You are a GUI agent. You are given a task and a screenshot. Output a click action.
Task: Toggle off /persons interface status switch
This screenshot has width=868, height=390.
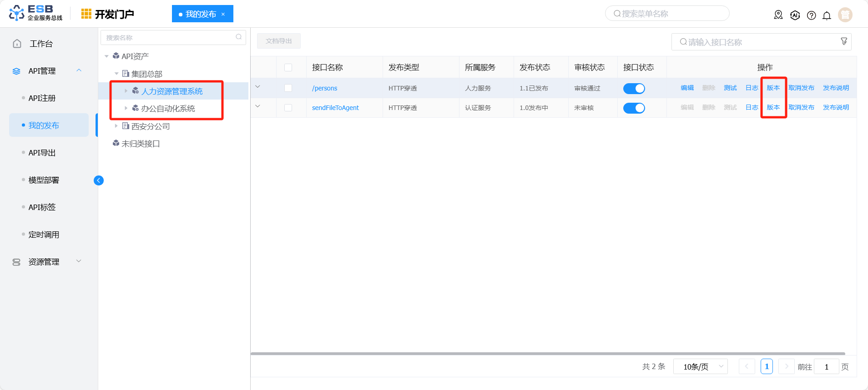634,89
